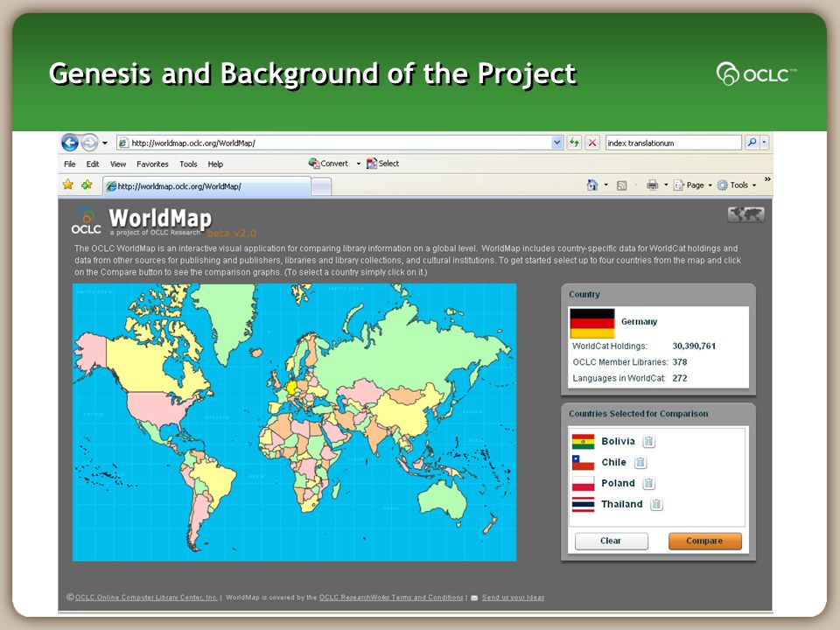The width and height of the screenshot is (840, 630).
Task: Click the Bolivia flag icon
Action: (x=583, y=442)
